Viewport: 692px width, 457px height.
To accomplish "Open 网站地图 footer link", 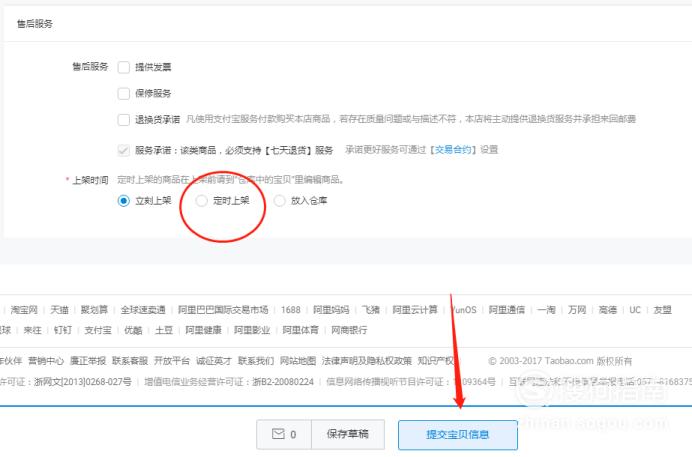I will click(298, 361).
